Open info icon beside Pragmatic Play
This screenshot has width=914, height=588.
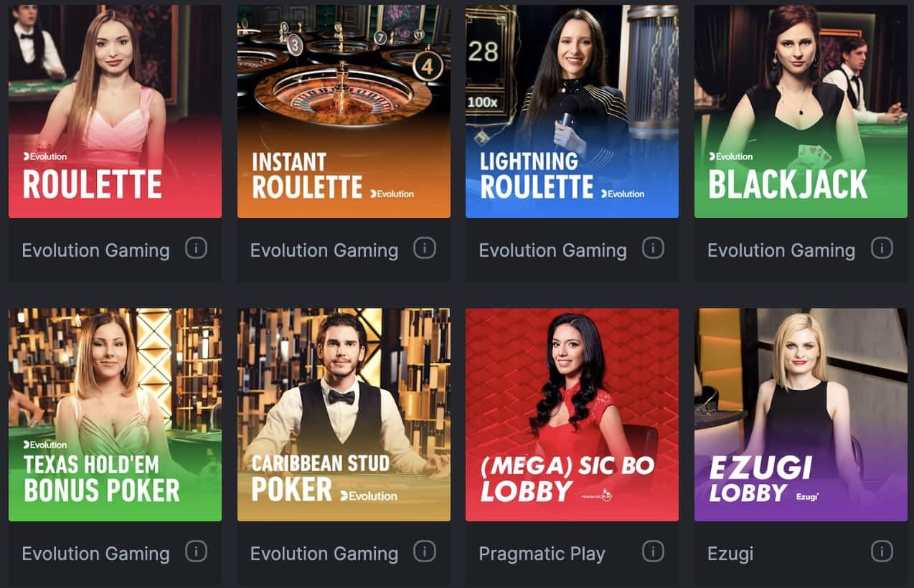tap(653, 551)
